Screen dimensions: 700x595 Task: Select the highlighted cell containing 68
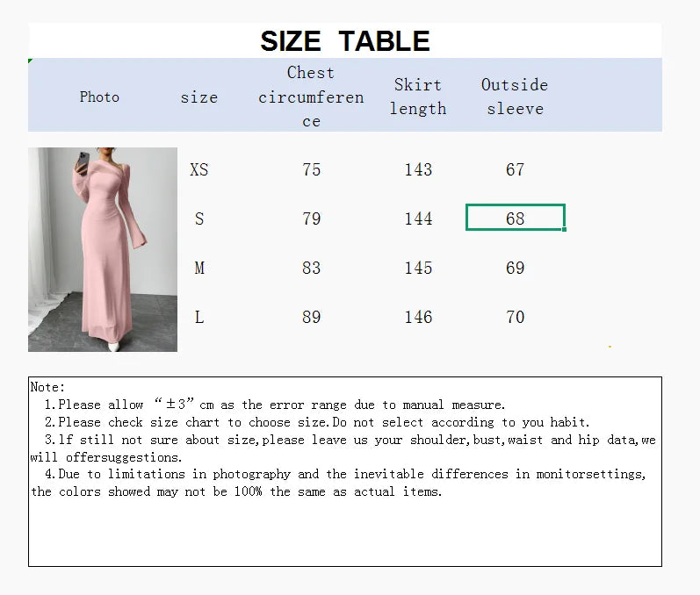[x=515, y=218]
